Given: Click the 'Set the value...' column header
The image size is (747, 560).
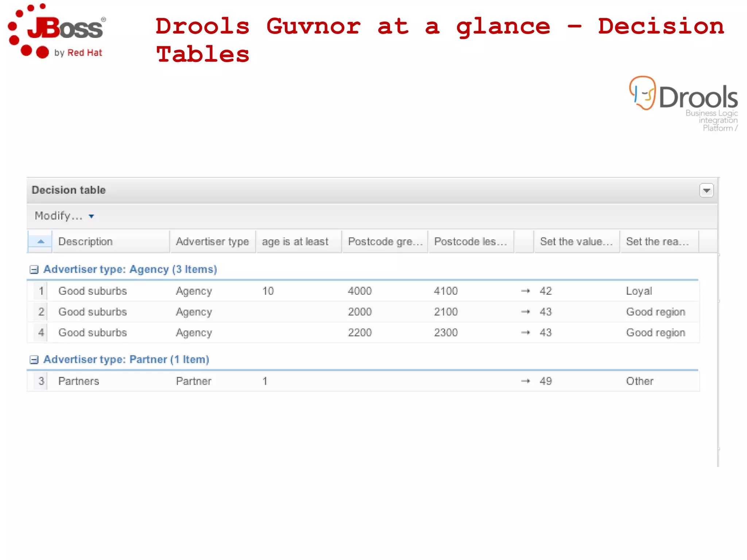Looking at the screenshot, I should [576, 242].
